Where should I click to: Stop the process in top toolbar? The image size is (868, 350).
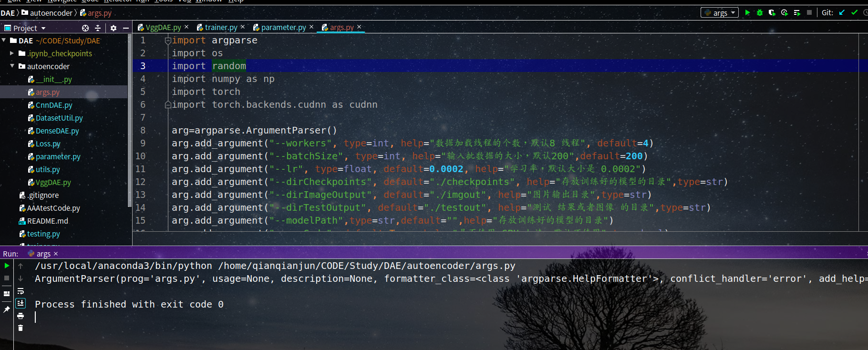coord(809,13)
